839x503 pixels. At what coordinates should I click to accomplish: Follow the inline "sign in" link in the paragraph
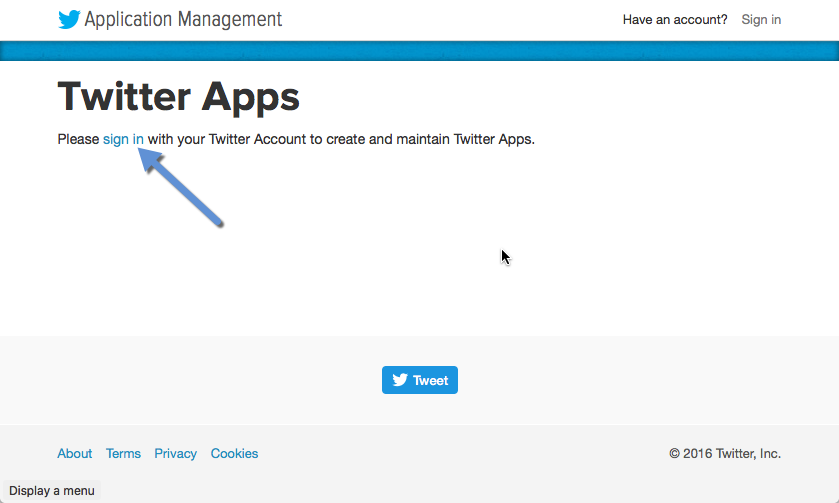123,139
